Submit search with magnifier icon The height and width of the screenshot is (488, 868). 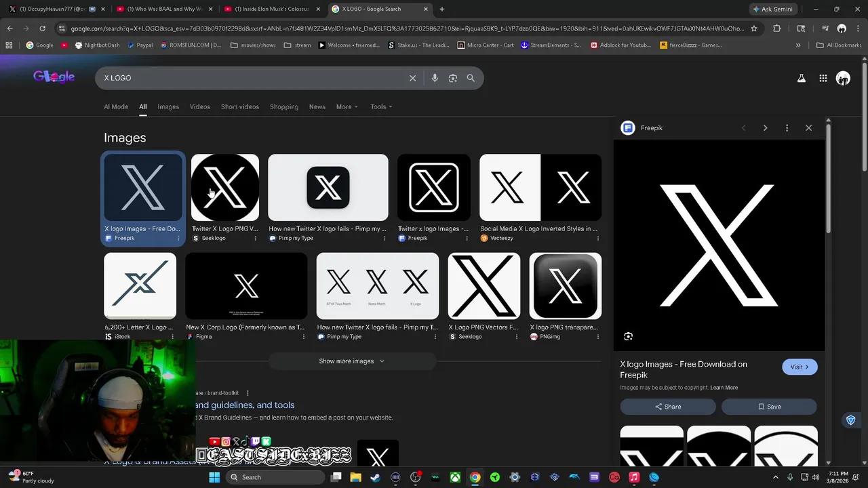tap(471, 78)
